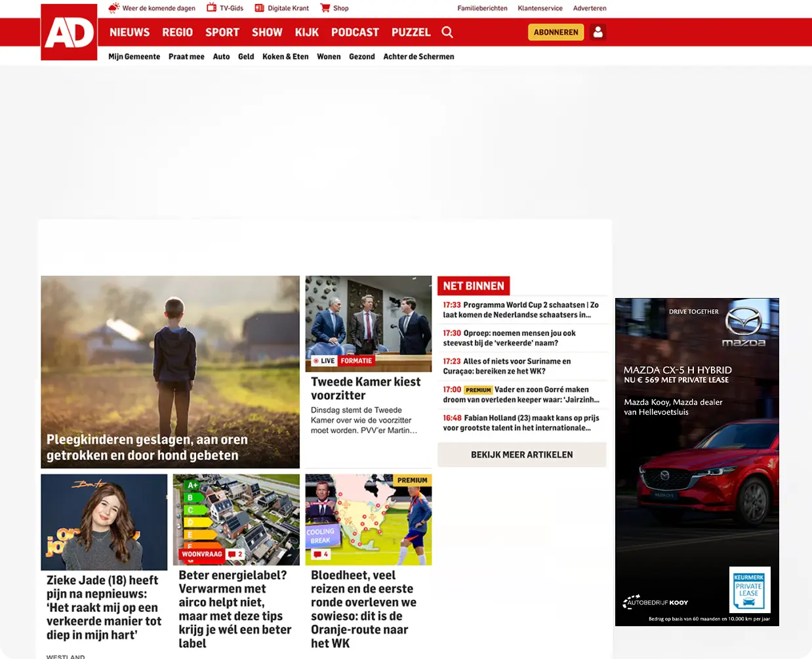Open the Shop cart icon
Image resolution: width=812 pixels, height=659 pixels.
pyautogui.click(x=325, y=8)
